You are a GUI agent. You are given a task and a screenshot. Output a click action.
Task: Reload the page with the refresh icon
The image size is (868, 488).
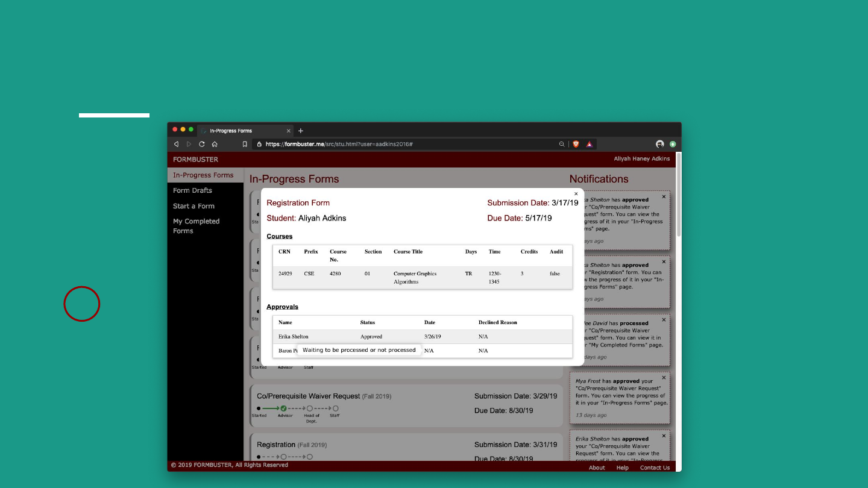point(202,144)
